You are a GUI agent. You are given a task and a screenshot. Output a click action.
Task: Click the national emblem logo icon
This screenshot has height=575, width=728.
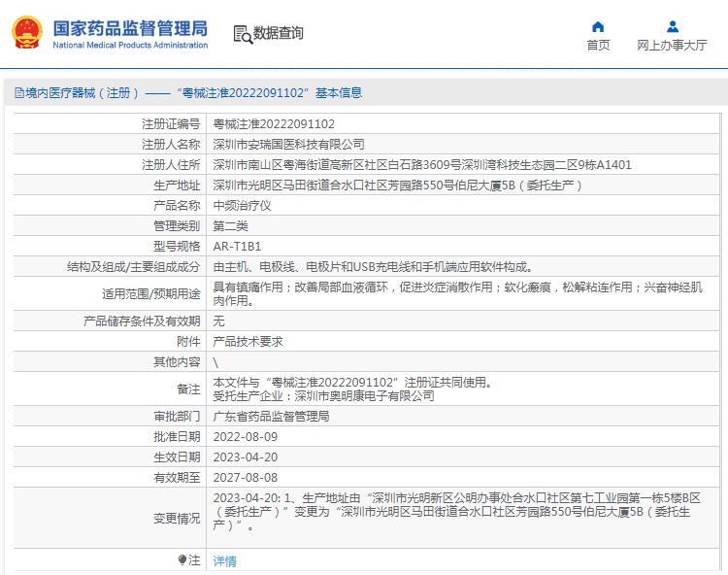27,32
